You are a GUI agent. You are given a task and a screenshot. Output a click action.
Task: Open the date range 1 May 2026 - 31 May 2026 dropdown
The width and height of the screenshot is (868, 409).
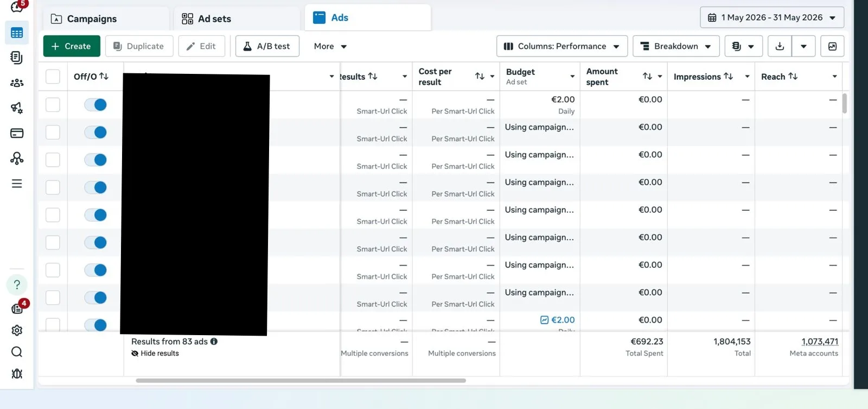tap(772, 17)
